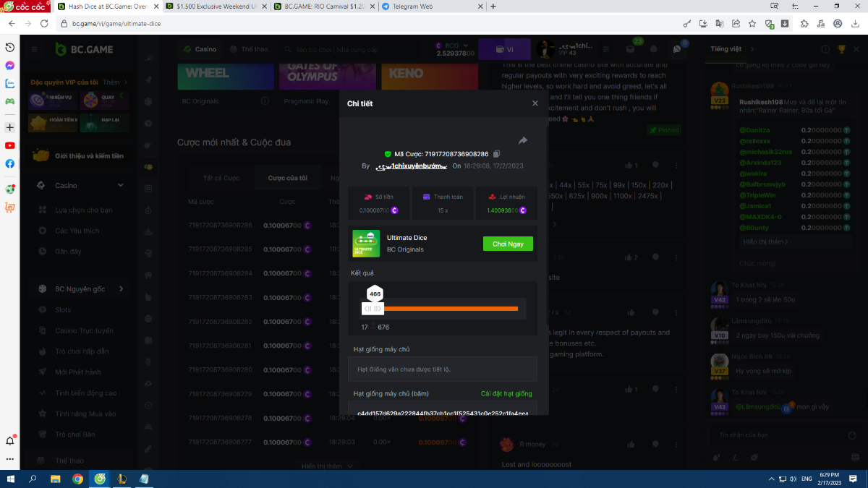
Task: Open YouTube from the browser sidebar
Action: [x=10, y=145]
